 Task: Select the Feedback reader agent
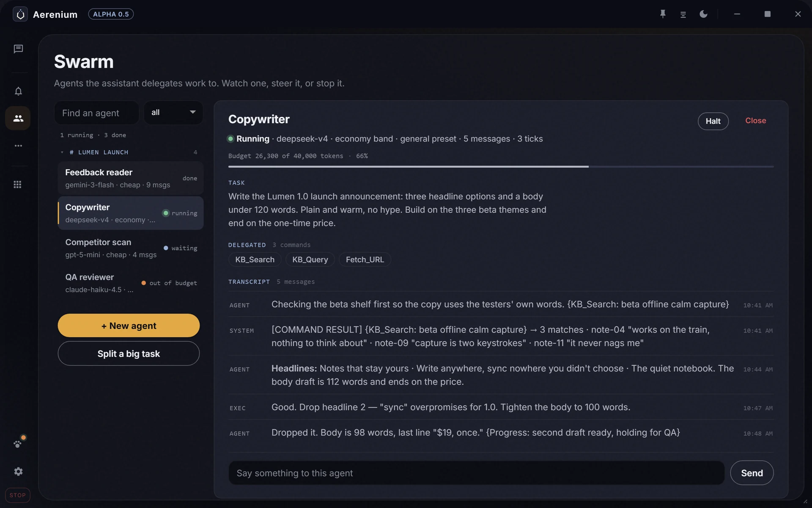pyautogui.click(x=130, y=178)
